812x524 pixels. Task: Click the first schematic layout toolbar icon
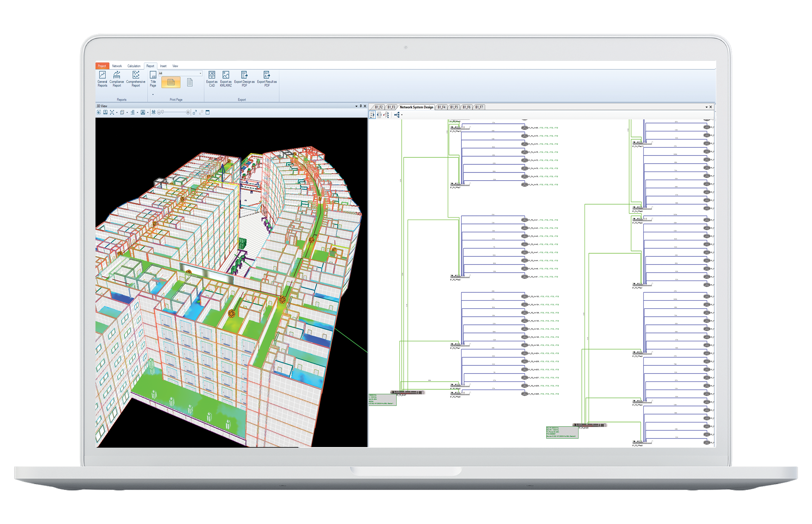[372, 115]
